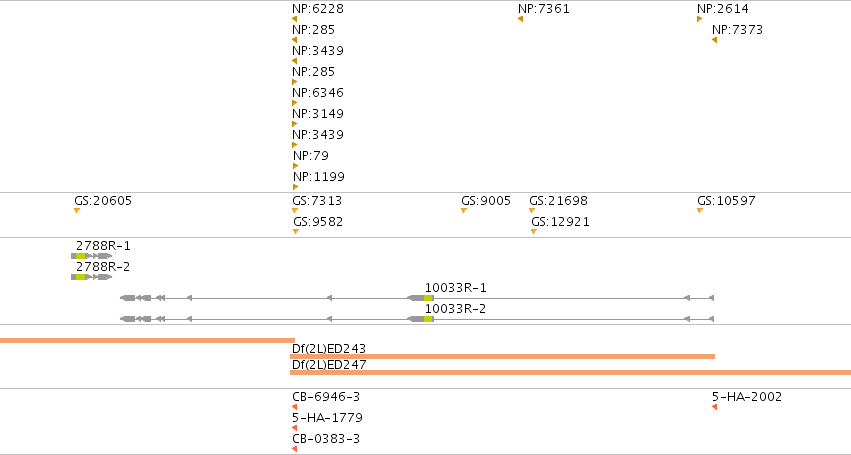Image resolution: width=851 pixels, height=455 pixels.
Task: Open the 2788R-2 transcript label
Action: (103, 267)
